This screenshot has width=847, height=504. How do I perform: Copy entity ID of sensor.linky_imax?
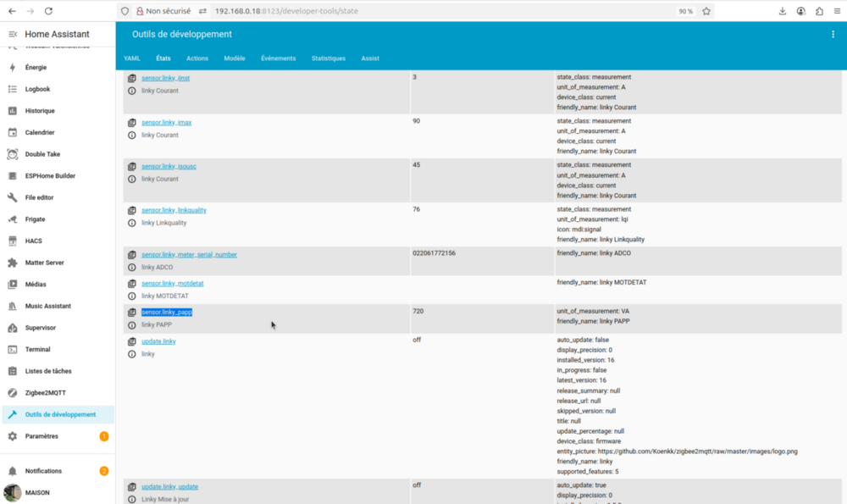132,123
